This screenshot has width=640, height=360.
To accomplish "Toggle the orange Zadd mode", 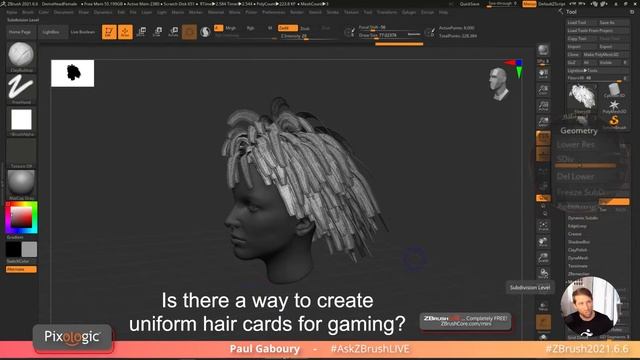I will coord(287,28).
